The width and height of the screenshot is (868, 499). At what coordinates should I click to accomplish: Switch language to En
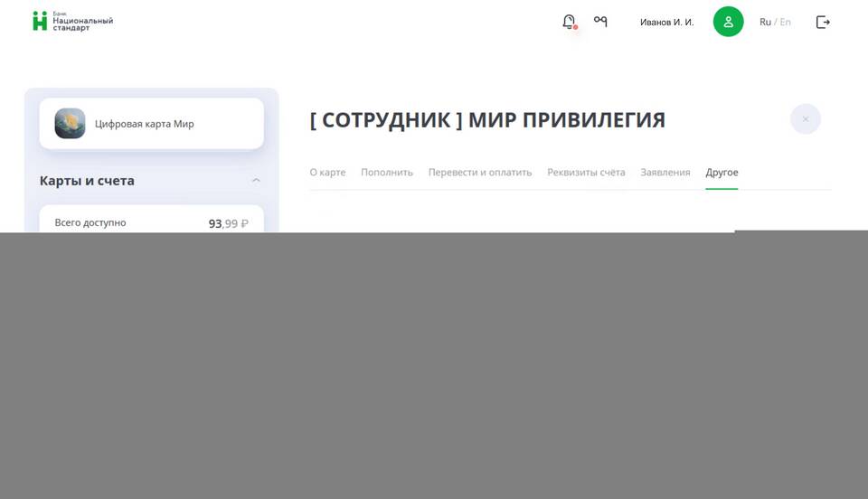click(x=785, y=22)
